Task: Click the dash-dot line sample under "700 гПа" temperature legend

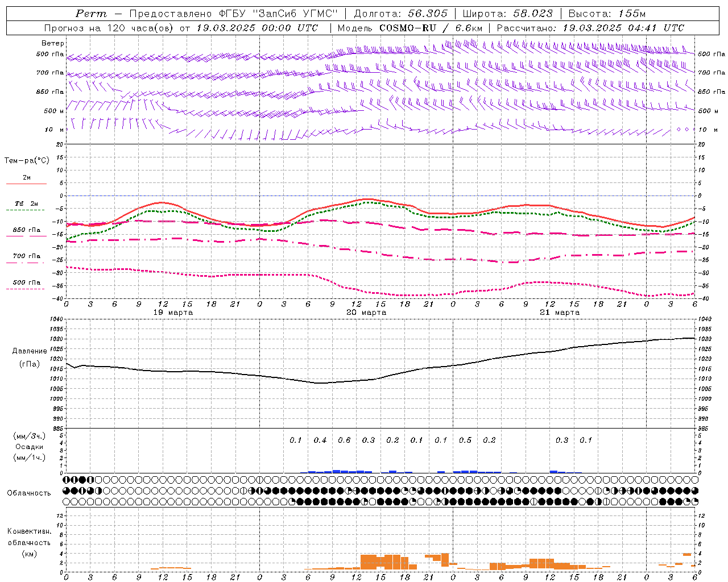Action: [x=25, y=263]
